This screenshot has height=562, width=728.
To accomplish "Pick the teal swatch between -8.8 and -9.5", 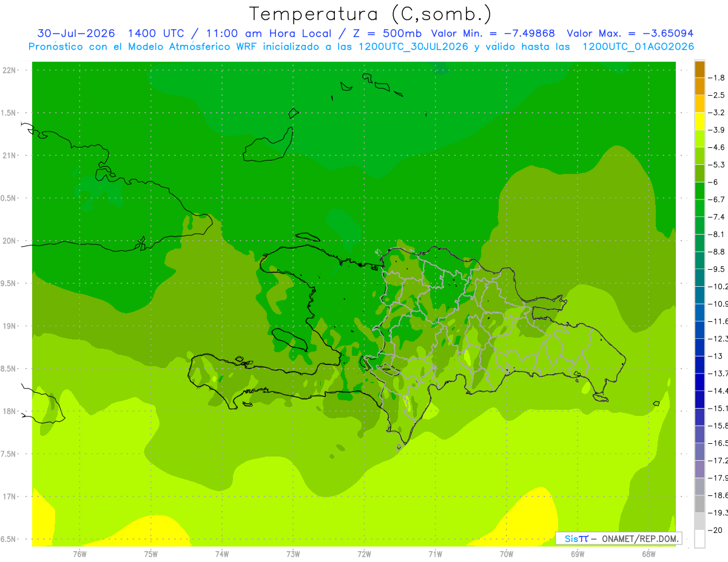I will [699, 260].
